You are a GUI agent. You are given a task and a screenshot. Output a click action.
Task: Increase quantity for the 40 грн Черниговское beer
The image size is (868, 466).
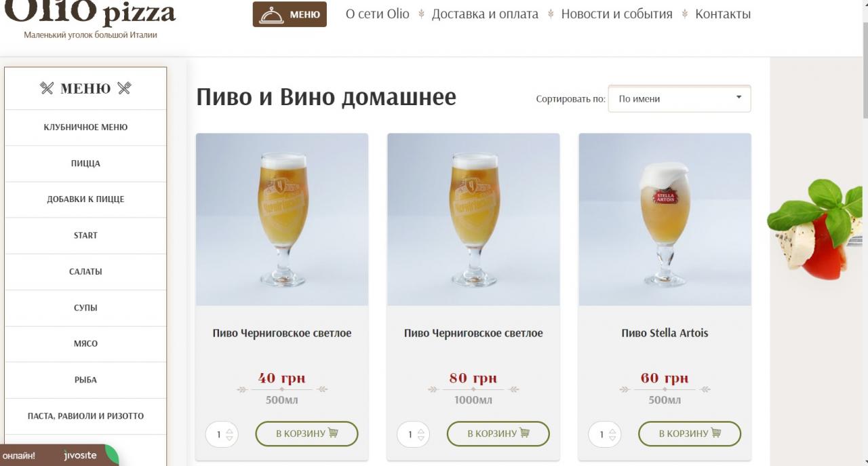pos(229,430)
